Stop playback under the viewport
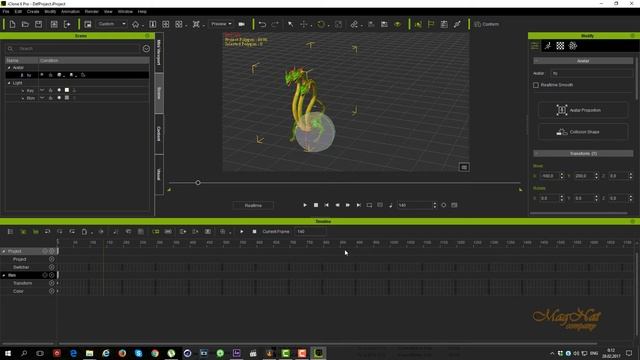The width and height of the screenshot is (640, 360). [x=316, y=205]
